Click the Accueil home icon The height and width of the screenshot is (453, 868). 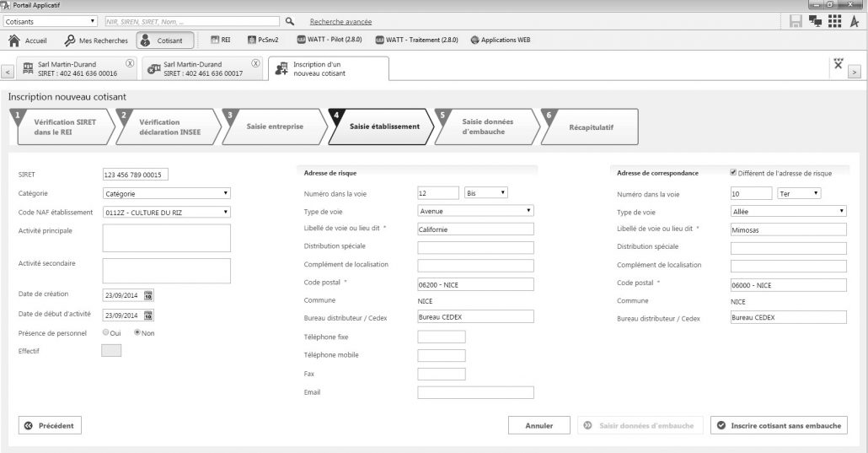point(16,40)
